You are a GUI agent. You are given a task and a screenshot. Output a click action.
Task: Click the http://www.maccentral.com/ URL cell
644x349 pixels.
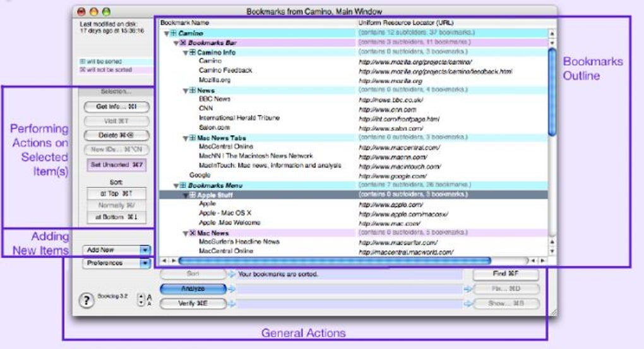click(x=399, y=147)
